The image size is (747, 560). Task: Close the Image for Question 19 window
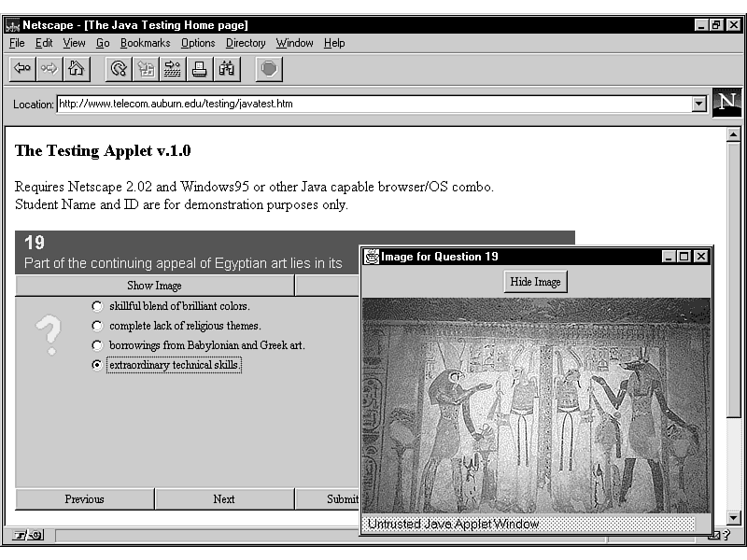click(701, 257)
